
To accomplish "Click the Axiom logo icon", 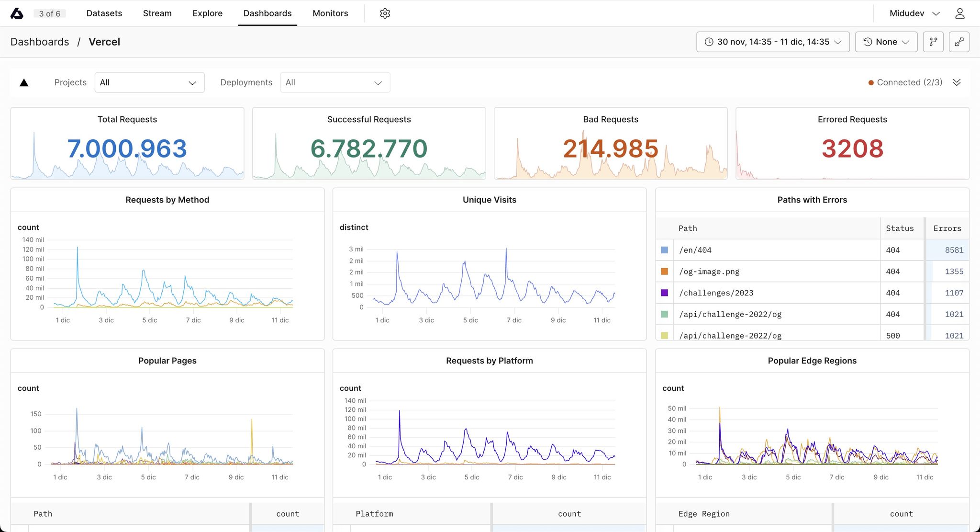I will click(x=17, y=13).
